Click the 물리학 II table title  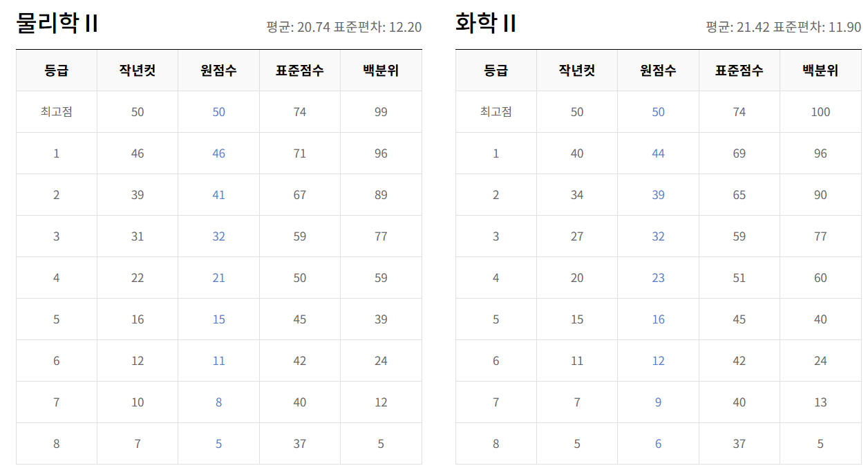point(57,24)
